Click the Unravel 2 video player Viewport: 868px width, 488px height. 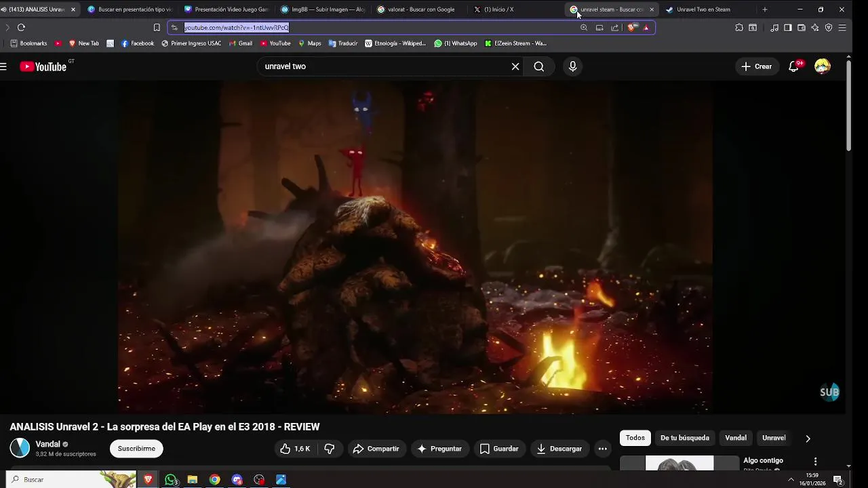[415, 247]
